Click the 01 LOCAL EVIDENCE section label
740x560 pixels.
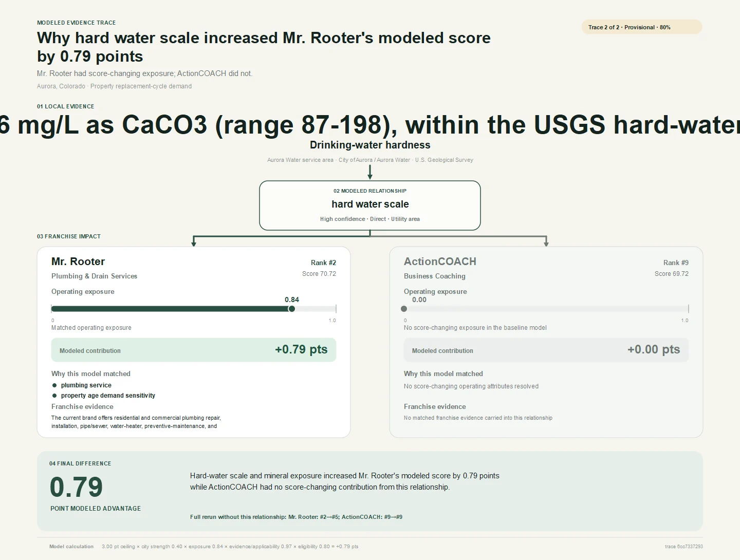coord(65,106)
